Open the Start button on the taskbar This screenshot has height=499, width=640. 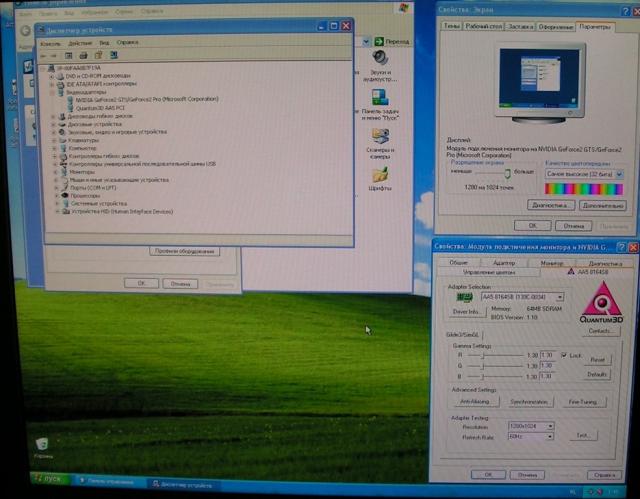click(x=49, y=478)
